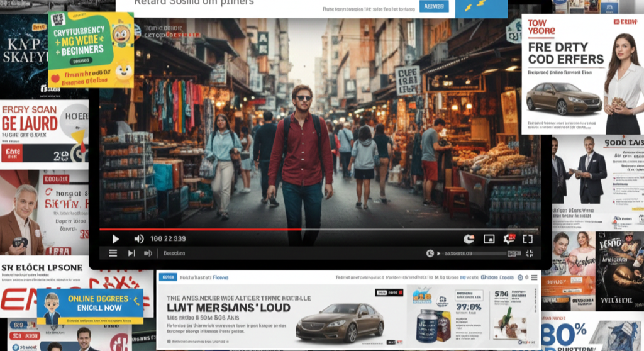Open the video settings gear icon
The height and width of the screenshot is (351, 644).
[x=509, y=239]
